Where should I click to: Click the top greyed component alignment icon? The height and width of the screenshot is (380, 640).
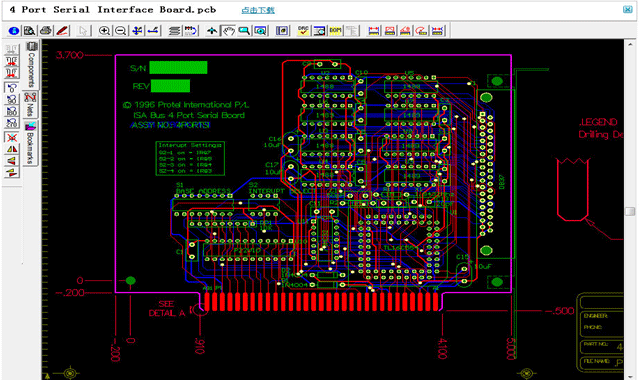[x=11, y=49]
